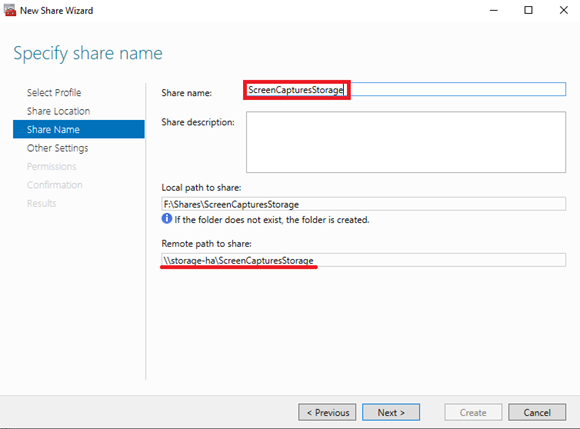Click the greyed-out Create button

[473, 412]
